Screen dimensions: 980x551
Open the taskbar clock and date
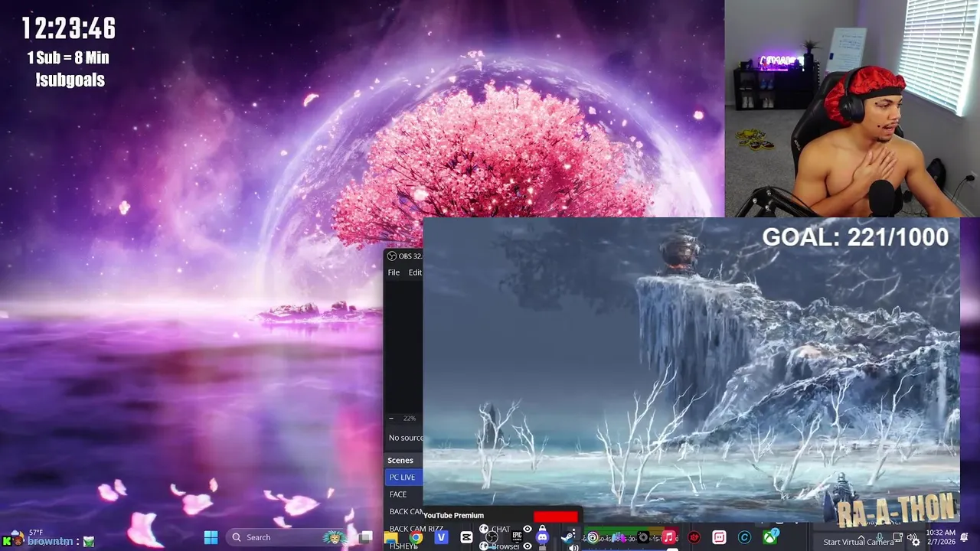[x=940, y=537]
